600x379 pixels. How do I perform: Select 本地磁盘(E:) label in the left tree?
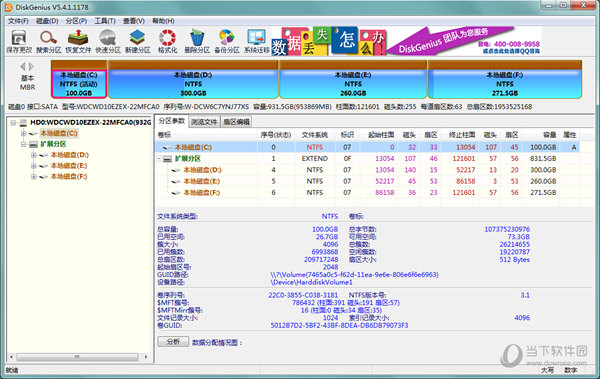[69, 166]
